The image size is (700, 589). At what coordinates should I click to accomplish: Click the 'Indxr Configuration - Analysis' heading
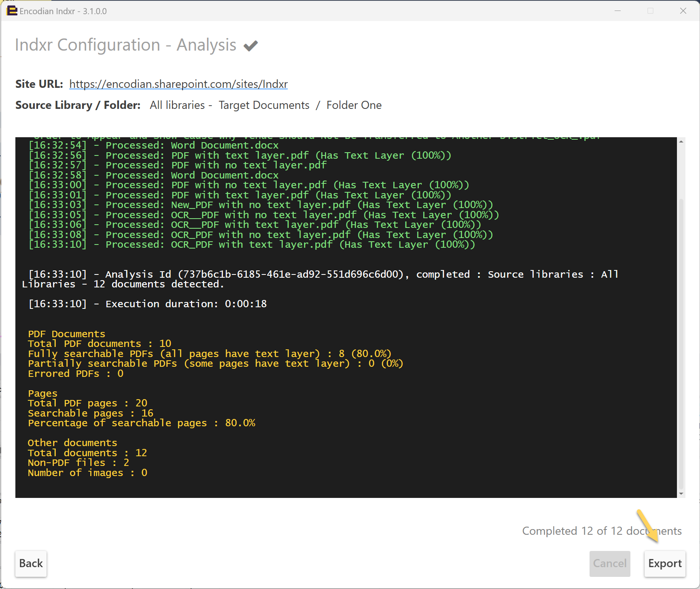tap(126, 45)
